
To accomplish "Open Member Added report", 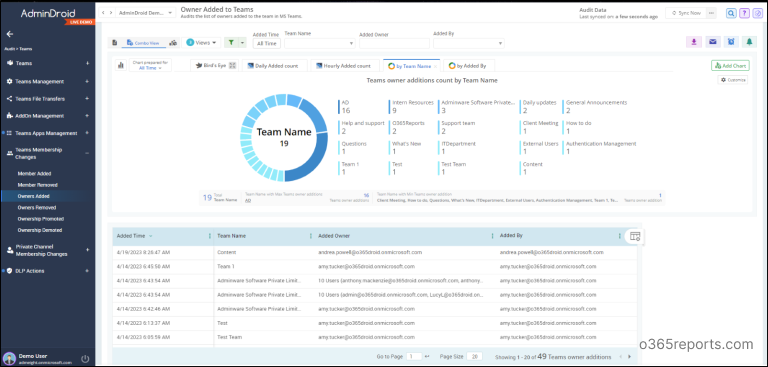I will click(x=34, y=173).
